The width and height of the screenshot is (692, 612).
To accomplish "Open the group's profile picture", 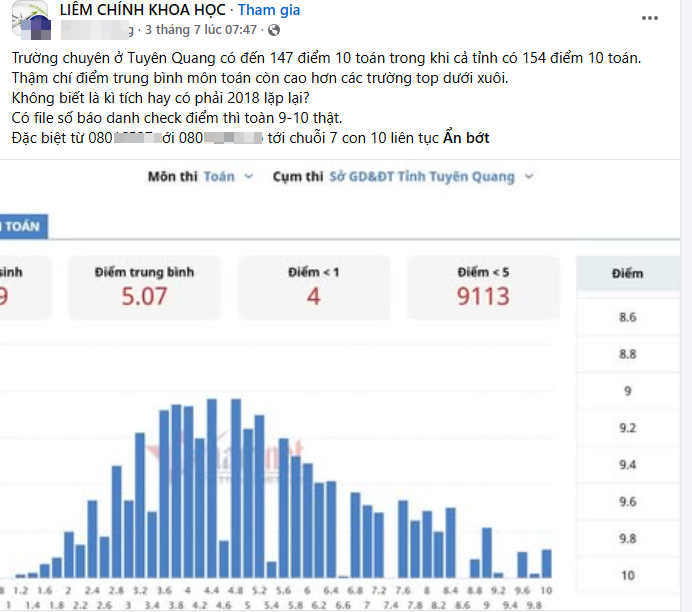I will (30, 19).
